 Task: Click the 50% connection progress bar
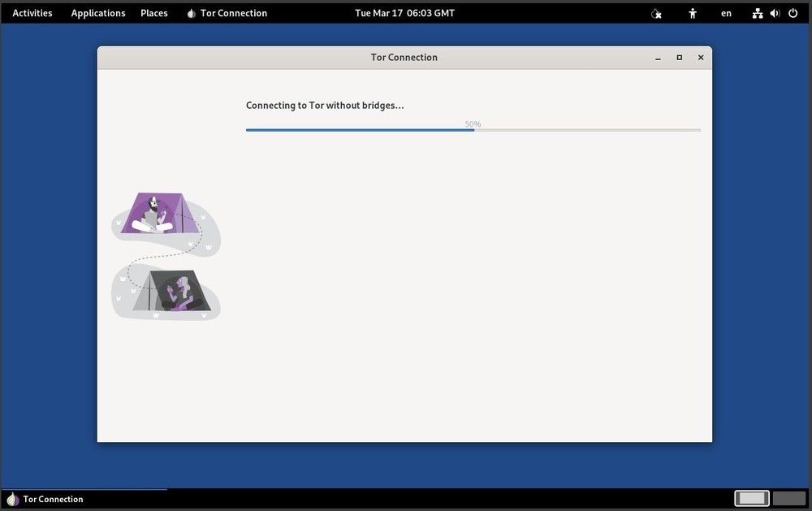click(x=473, y=128)
